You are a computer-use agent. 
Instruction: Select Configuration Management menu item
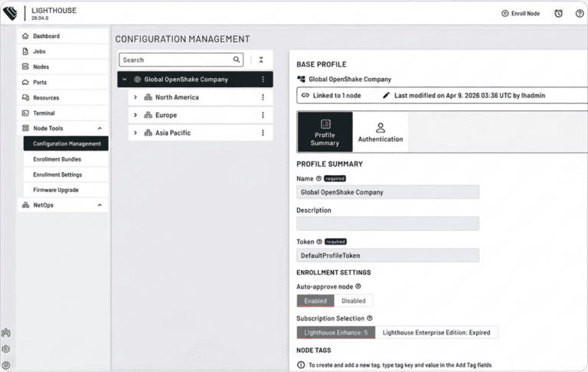[66, 144]
